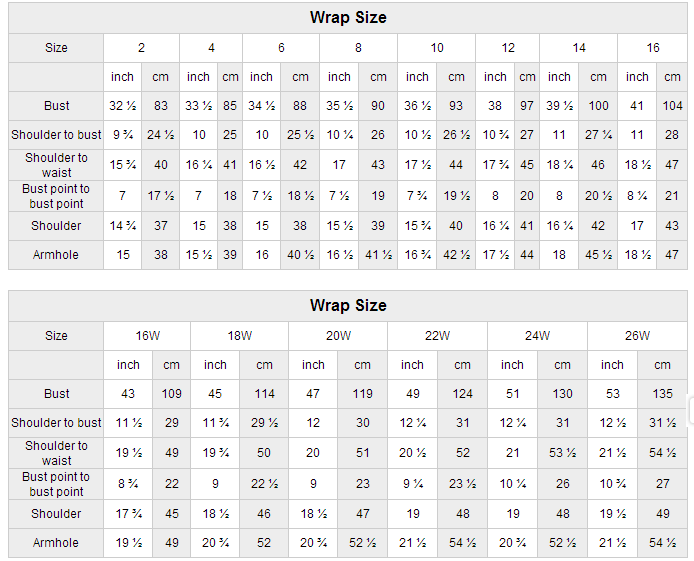
Task: Select the size 4 column header
Action: click(211, 48)
